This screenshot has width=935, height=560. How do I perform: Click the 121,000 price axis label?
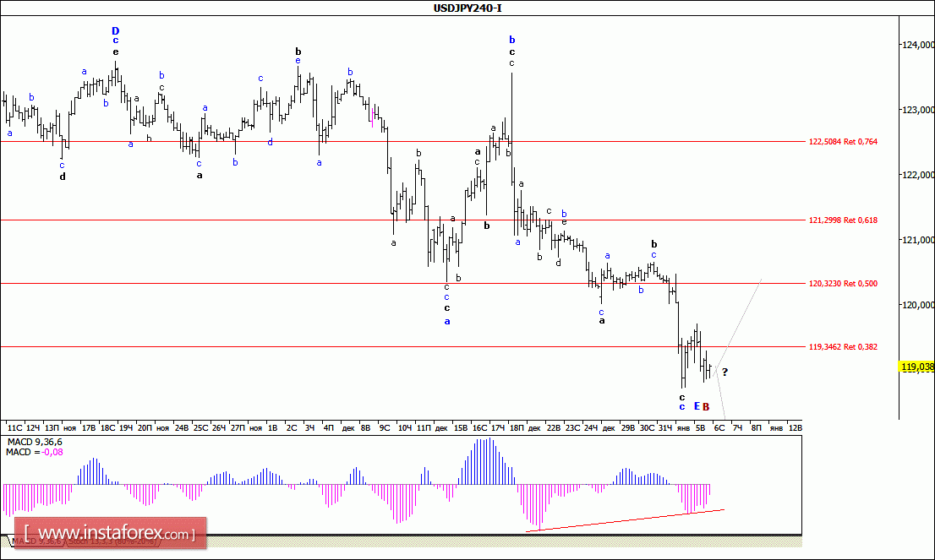click(x=918, y=240)
